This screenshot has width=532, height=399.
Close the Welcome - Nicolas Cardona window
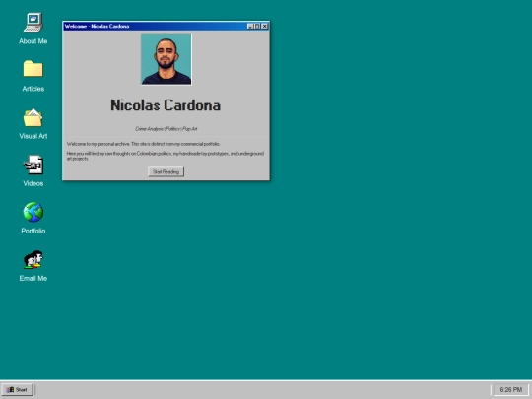pyautogui.click(x=265, y=27)
